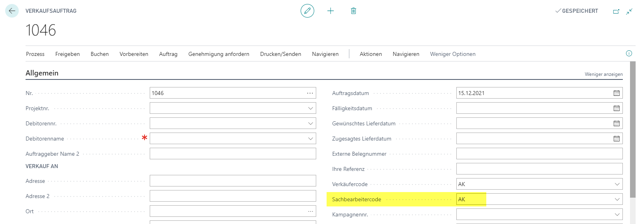This screenshot has height=224, width=644.
Task: Expand the Projektnr. dropdown
Action: [x=310, y=108]
